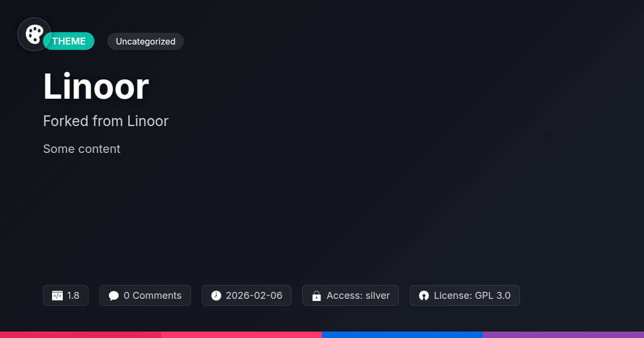Image resolution: width=644 pixels, height=338 pixels.
Task: Click the purple bottom color stripe
Action: click(563, 335)
